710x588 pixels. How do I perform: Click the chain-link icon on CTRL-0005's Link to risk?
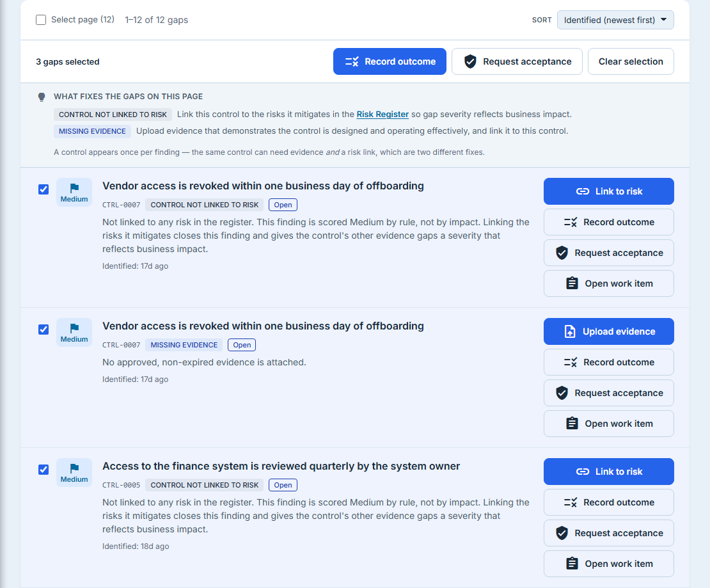[582, 472]
